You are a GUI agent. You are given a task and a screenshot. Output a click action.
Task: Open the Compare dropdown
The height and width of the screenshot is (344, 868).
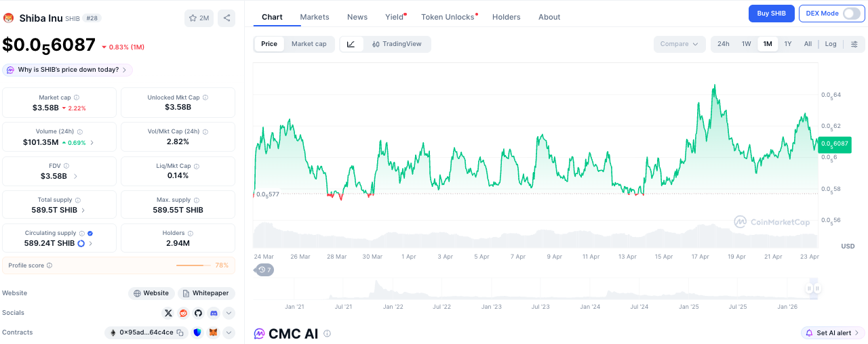[679, 44]
